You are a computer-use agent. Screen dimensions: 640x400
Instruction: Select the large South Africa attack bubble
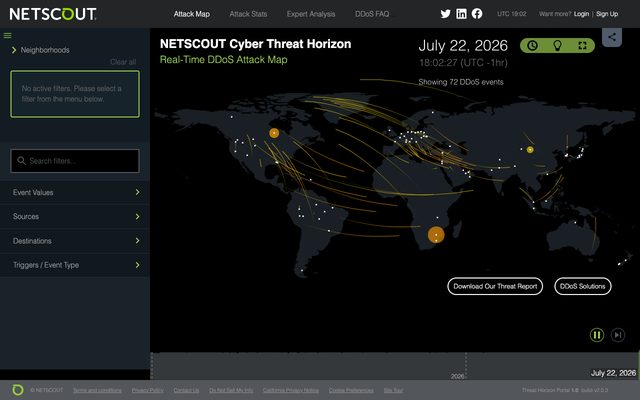pyautogui.click(x=436, y=235)
